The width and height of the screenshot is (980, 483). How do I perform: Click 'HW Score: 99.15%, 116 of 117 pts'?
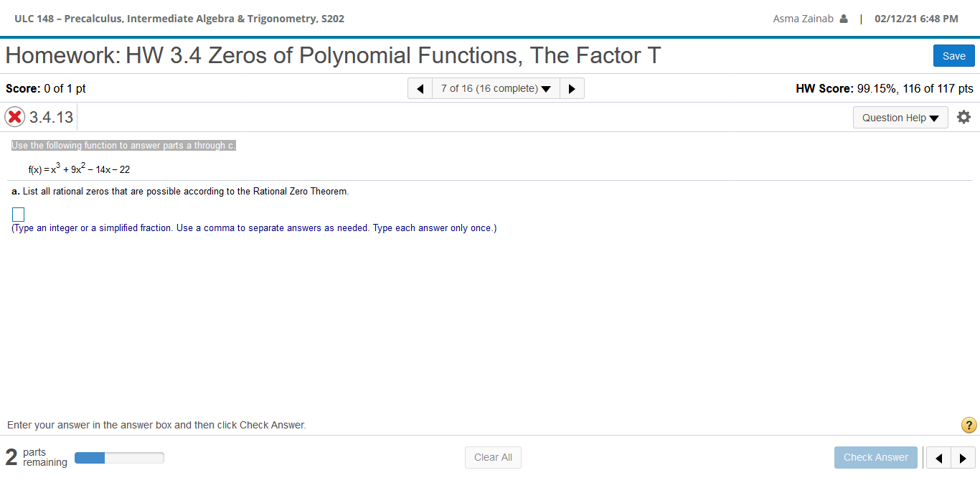coord(885,89)
